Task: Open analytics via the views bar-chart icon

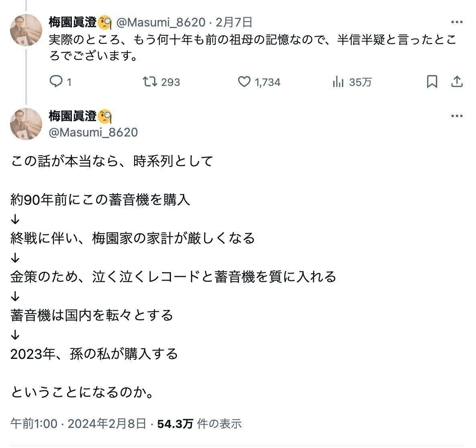Action: click(x=338, y=82)
